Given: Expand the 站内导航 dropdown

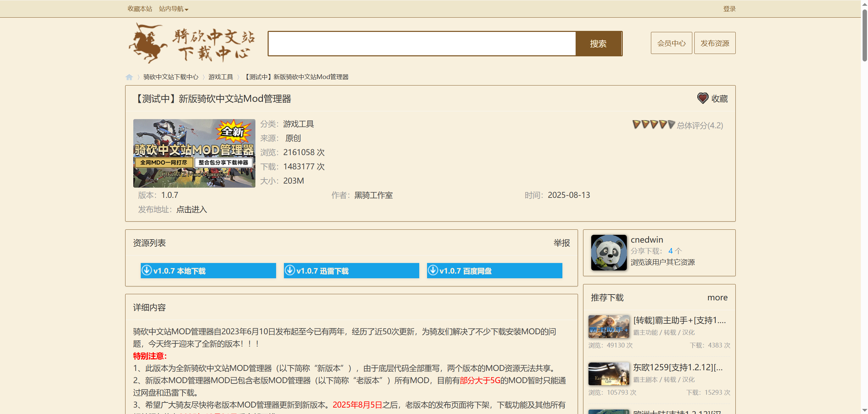Looking at the screenshot, I should tap(173, 9).
